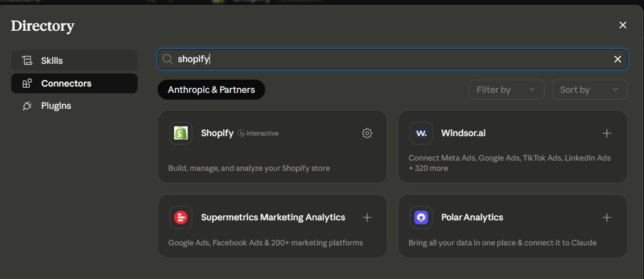This screenshot has width=644, height=279.
Task: Add Polar Analytics connector via plus icon
Action: tap(606, 218)
